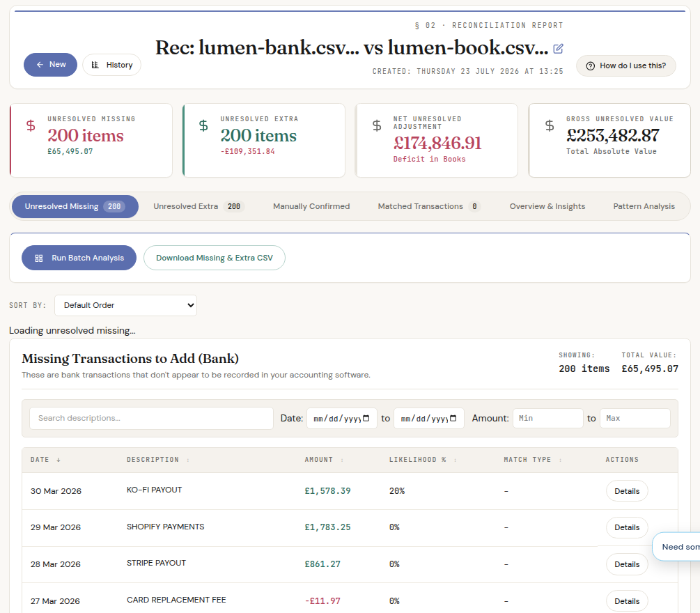700x613 pixels.
Task: Click the Max amount field
Action: (x=635, y=419)
